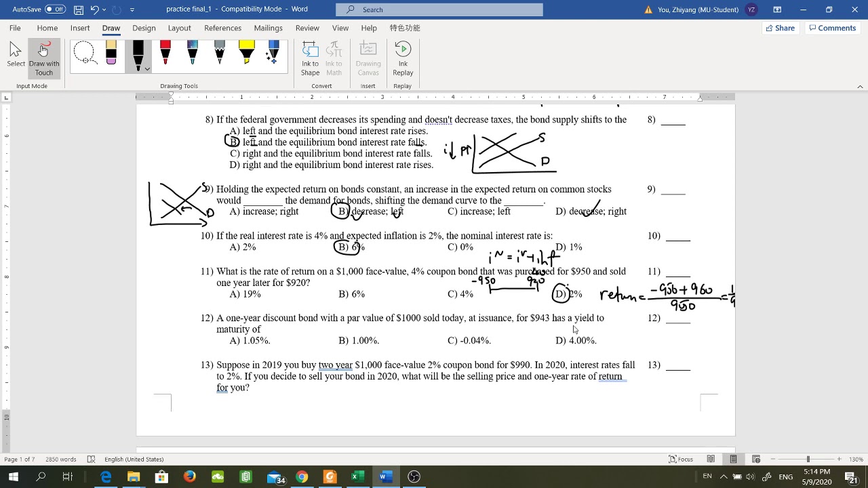Click zoom out minus button
The image size is (868, 488).
click(773, 460)
